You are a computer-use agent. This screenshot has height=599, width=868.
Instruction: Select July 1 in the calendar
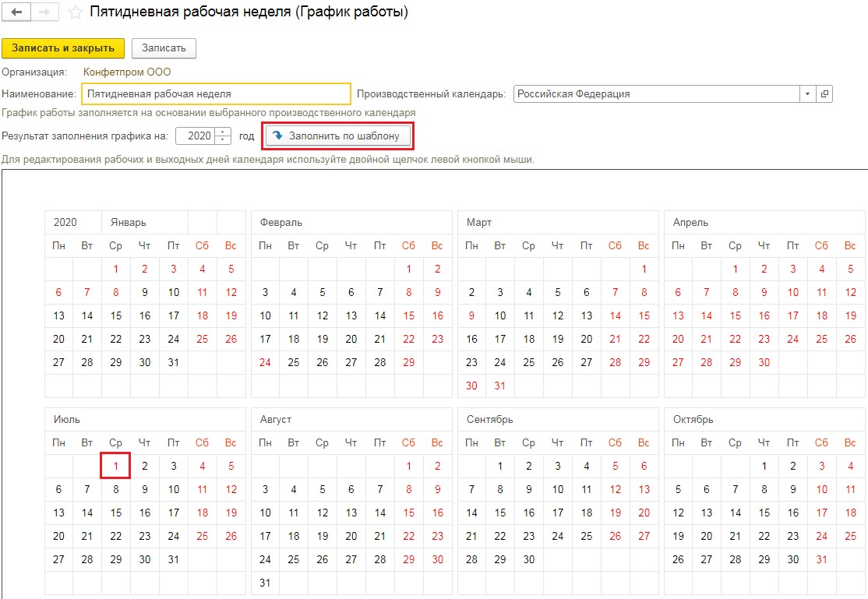pos(115,467)
